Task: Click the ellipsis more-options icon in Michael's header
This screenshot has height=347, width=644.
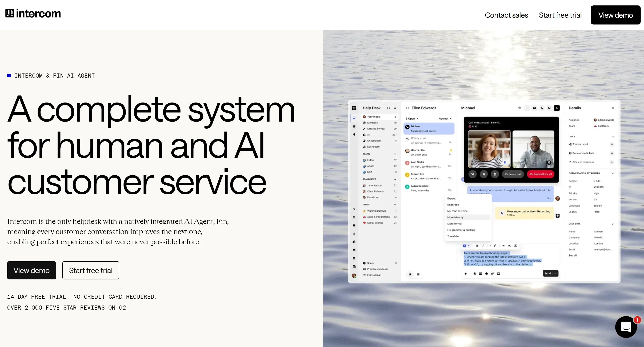Action: coord(527,108)
